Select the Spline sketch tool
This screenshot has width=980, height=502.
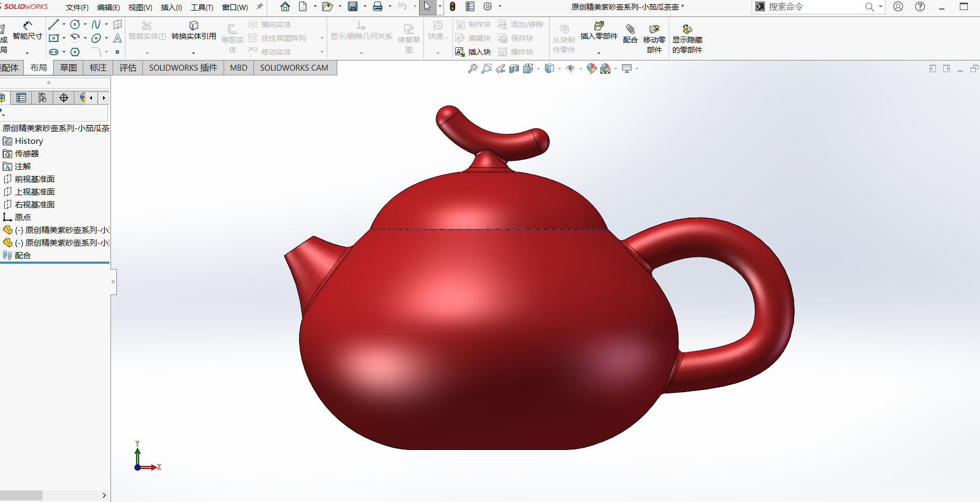pos(96,24)
